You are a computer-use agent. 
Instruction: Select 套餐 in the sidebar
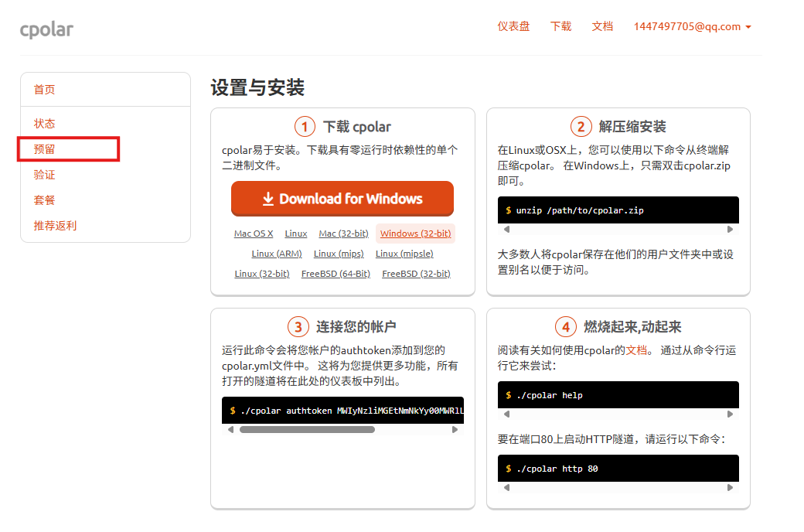[45, 200]
